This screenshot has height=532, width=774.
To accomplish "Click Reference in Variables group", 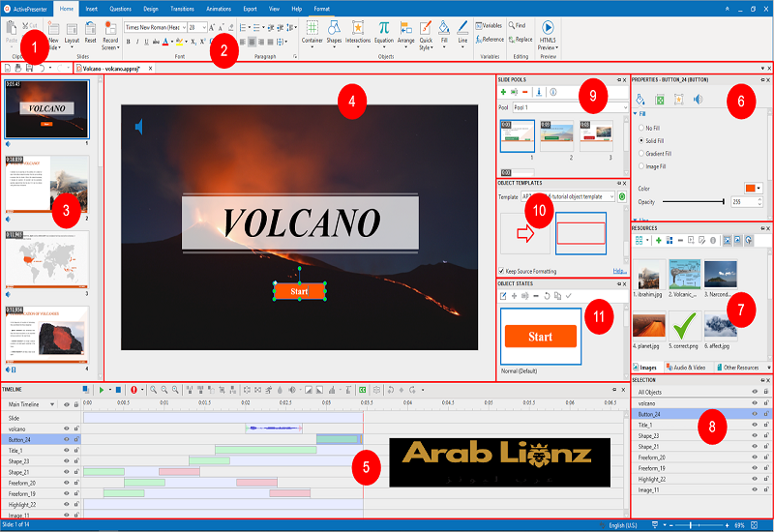I will (490, 39).
